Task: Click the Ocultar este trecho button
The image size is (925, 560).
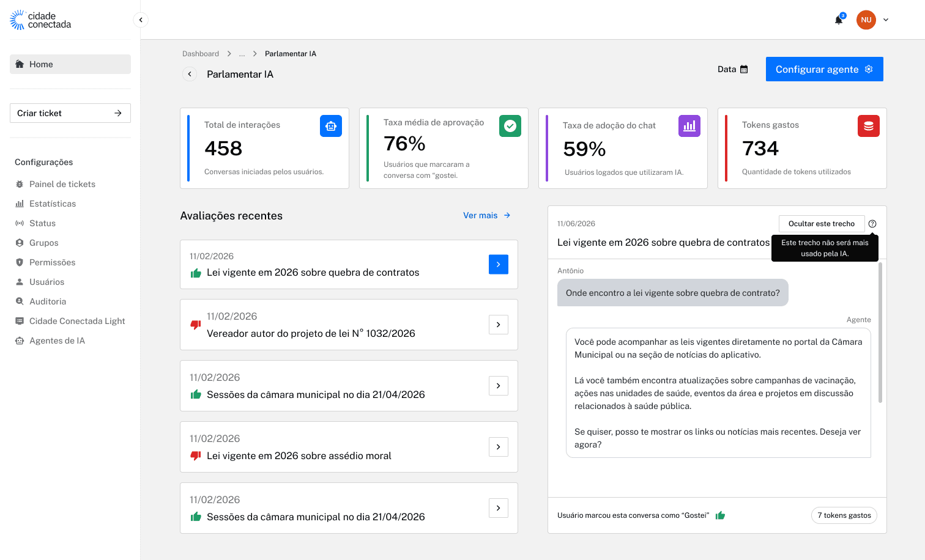Action: (822, 224)
